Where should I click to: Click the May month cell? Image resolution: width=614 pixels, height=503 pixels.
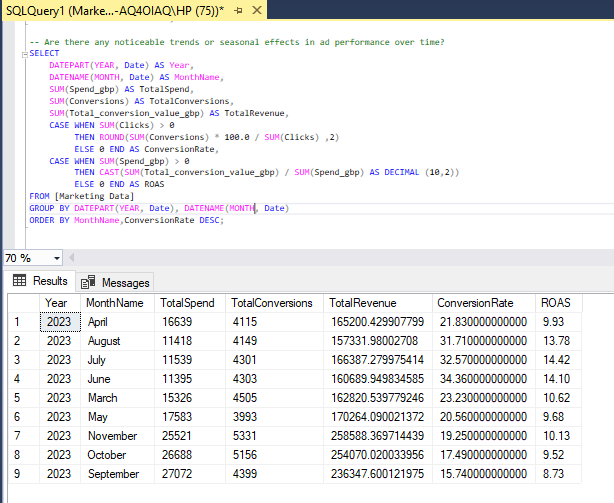117,417
